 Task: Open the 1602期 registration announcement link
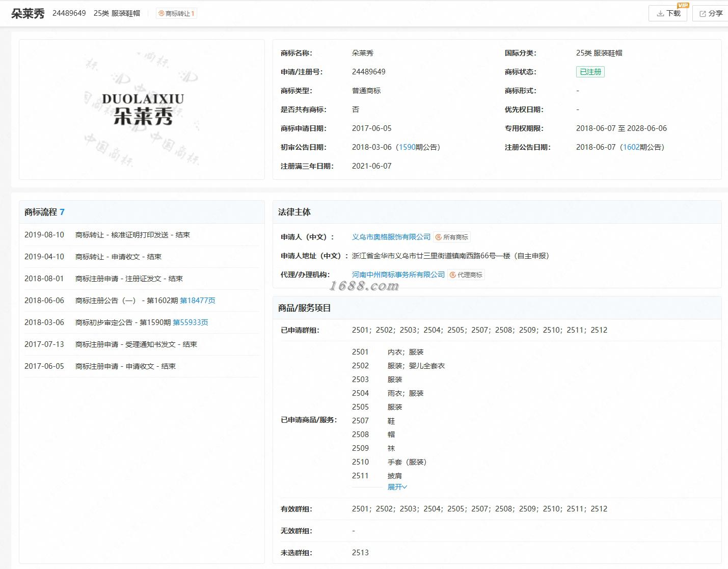point(631,147)
